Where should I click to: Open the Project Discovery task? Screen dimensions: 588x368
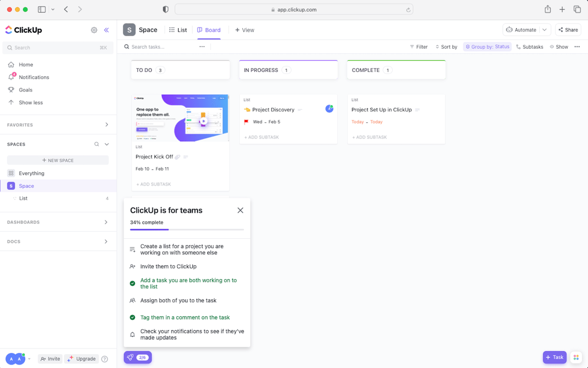click(273, 110)
